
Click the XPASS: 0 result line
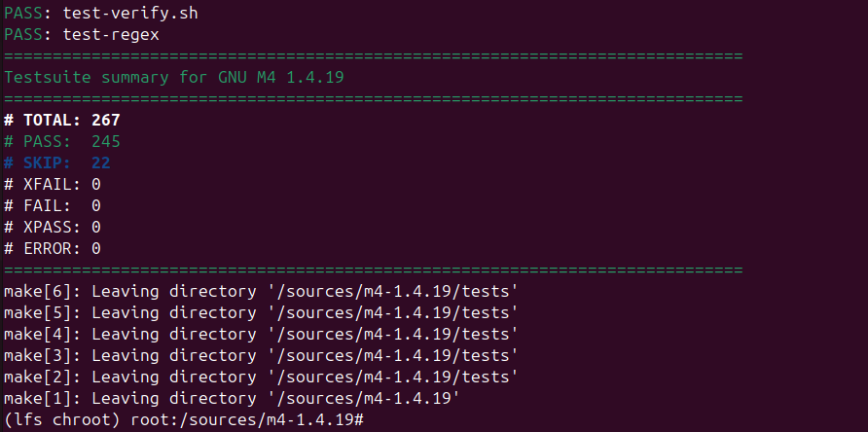click(x=53, y=227)
